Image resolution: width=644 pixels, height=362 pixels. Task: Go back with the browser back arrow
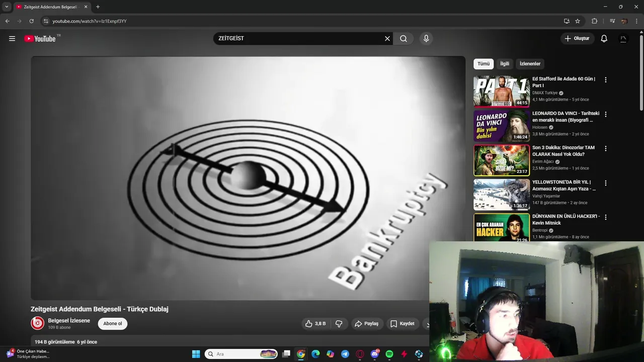[x=7, y=21]
